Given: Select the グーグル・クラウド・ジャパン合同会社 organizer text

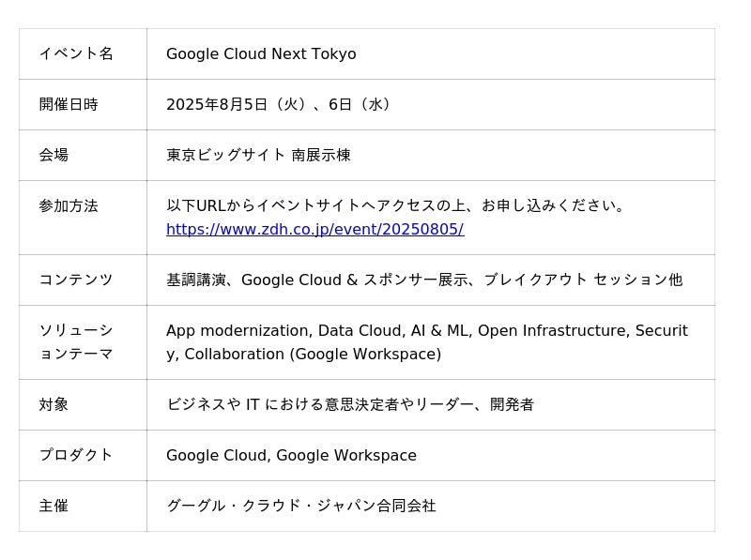Looking at the screenshot, I should click(x=301, y=506).
